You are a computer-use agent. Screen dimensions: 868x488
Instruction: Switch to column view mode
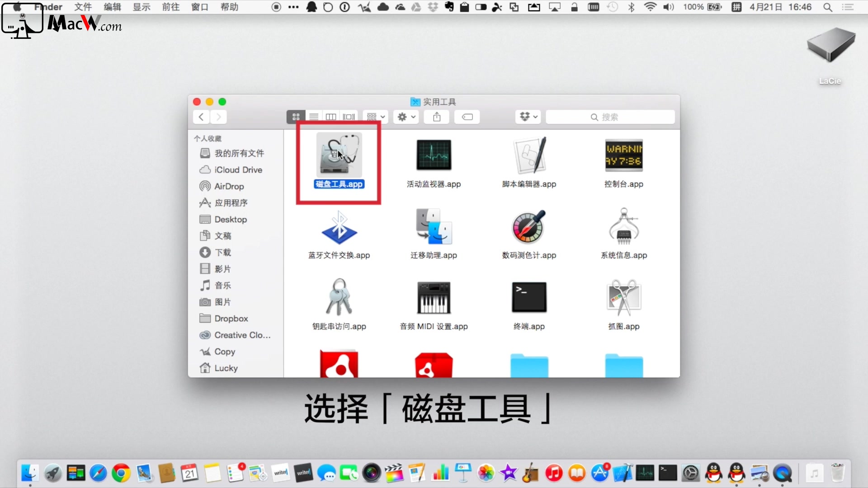click(331, 117)
